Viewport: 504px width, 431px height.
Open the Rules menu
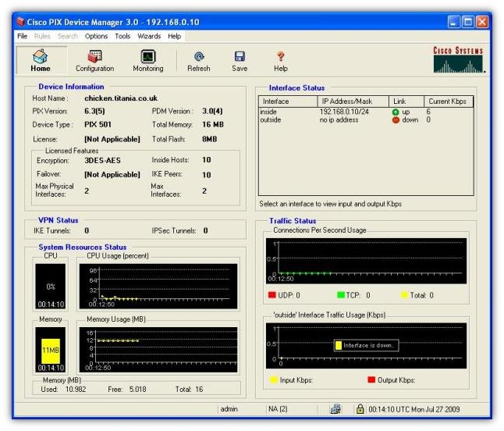point(42,36)
